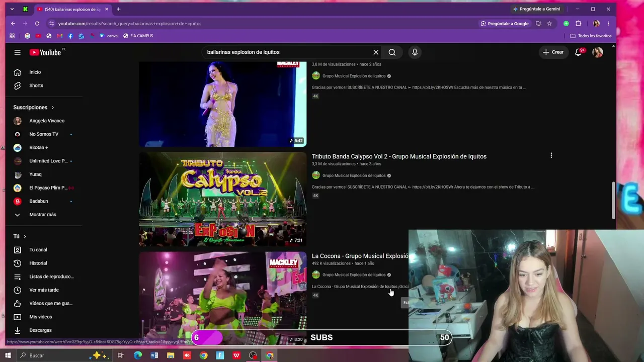Open the Chrome apps grid shortcut
Image resolution: width=644 pixels, height=362 pixels.
tap(13, 36)
